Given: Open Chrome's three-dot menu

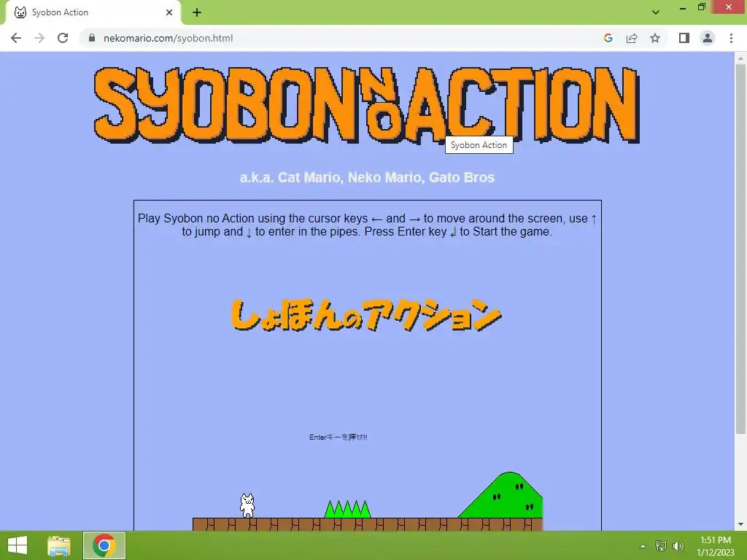Looking at the screenshot, I should click(731, 38).
